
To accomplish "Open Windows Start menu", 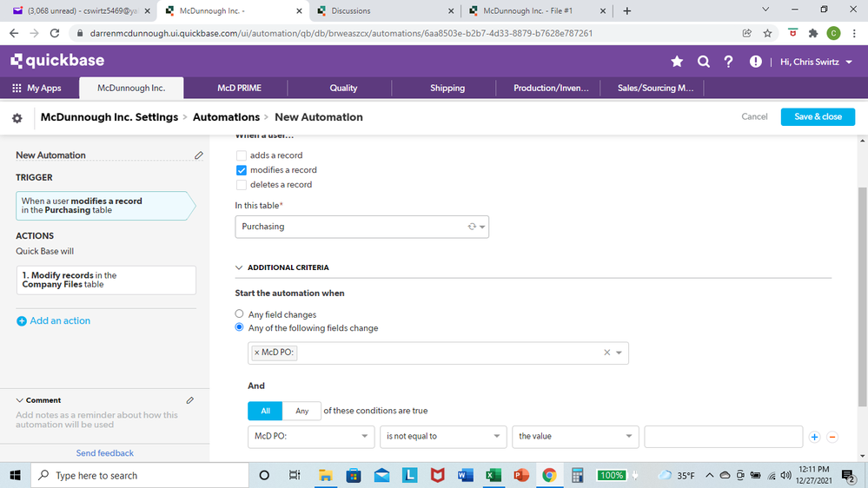I will coord(15,475).
